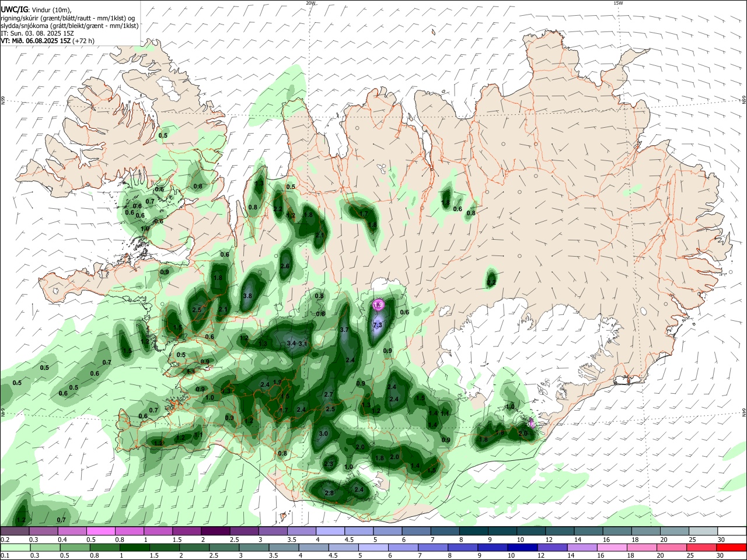
Task: Click the 0.4 label in the upper legend
Action: coord(62,540)
